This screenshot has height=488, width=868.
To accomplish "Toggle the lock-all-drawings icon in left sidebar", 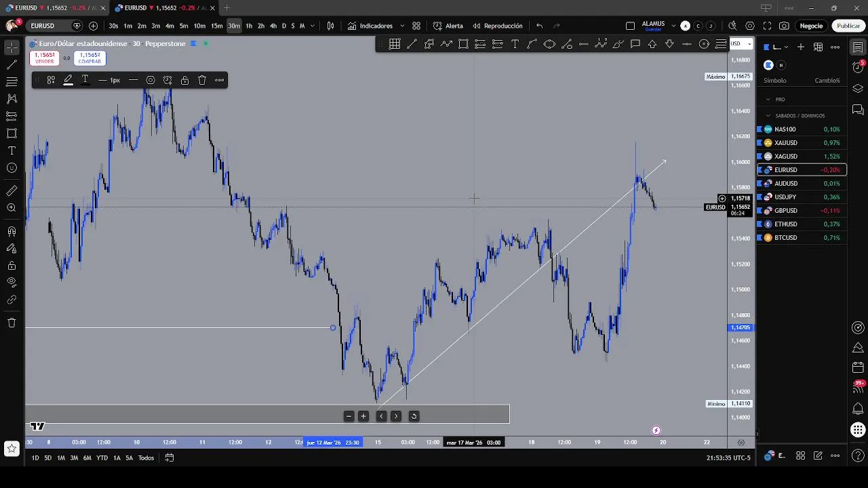I will tap(12, 265).
